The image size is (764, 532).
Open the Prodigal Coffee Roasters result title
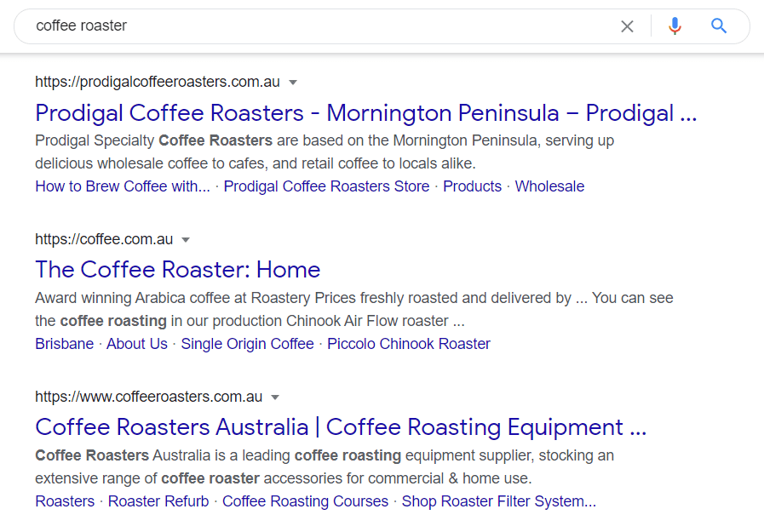365,113
